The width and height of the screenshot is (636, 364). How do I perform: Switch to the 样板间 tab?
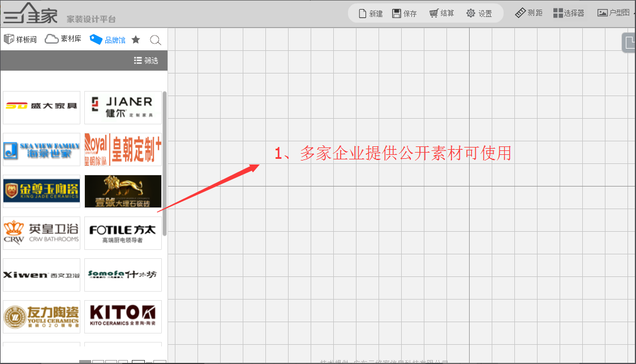[20, 40]
